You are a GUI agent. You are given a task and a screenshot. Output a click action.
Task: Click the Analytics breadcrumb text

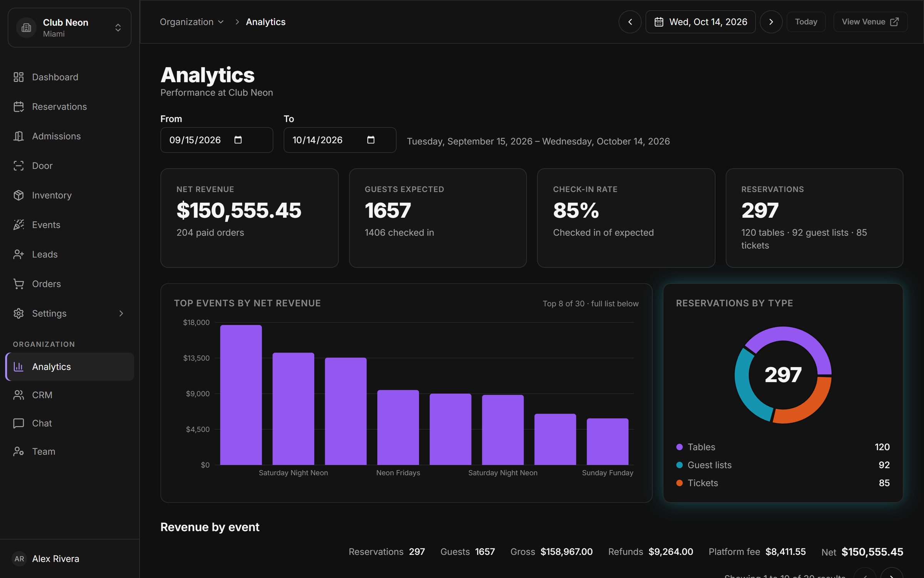tap(266, 22)
